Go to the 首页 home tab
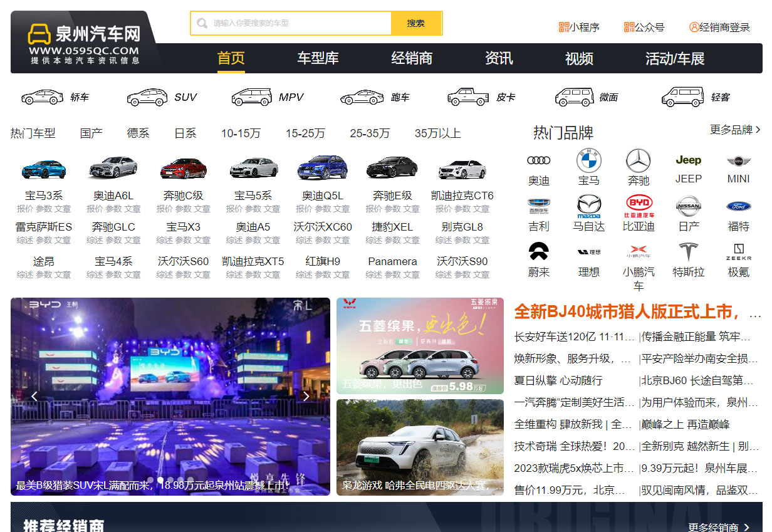This screenshot has width=772, height=532. [231, 58]
